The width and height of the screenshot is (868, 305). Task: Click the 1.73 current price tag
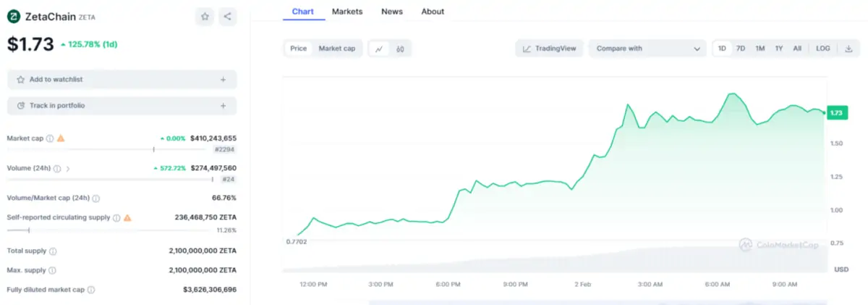pos(836,112)
